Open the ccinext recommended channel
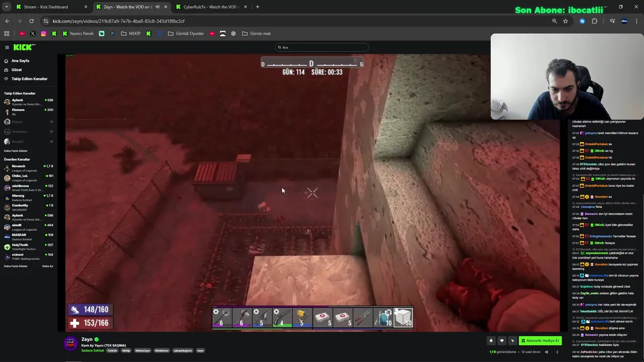 tap(28, 256)
